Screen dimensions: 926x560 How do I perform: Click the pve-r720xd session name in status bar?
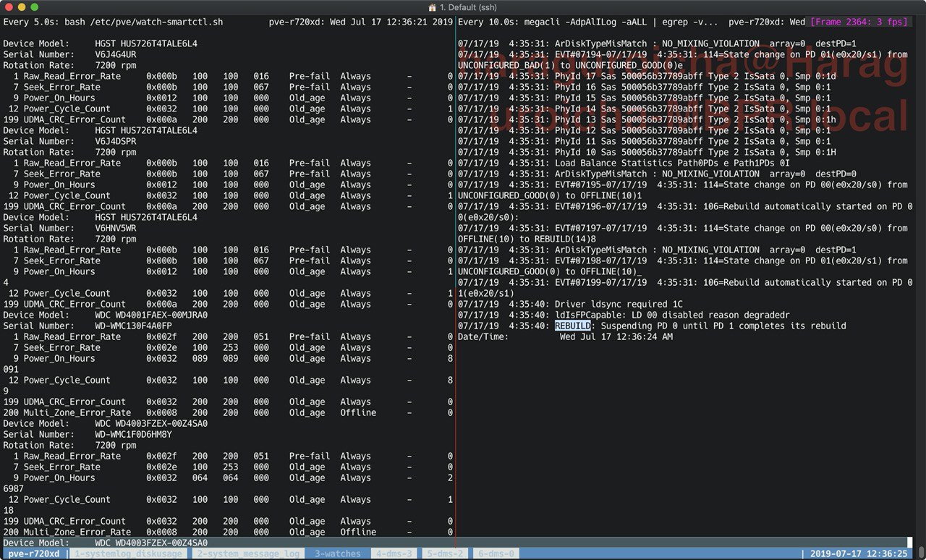pos(33,553)
